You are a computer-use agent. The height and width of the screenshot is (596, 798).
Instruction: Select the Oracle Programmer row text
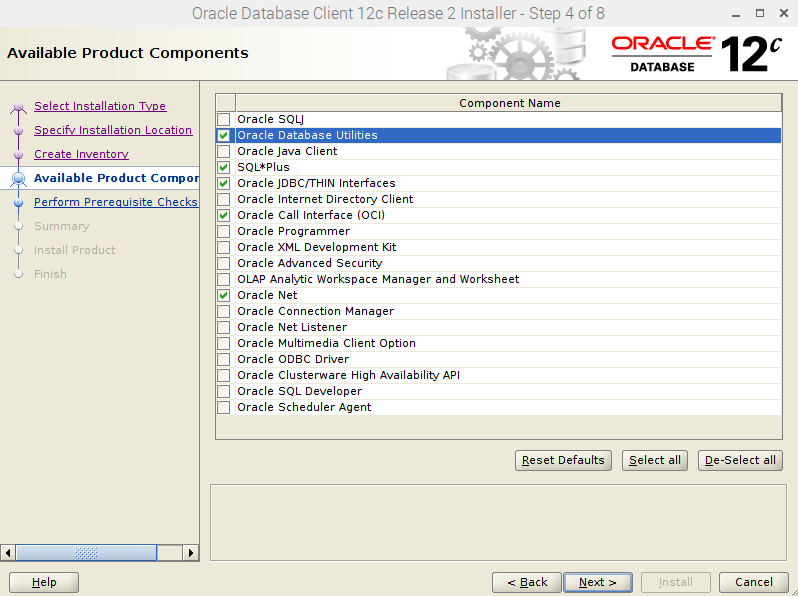[294, 232]
